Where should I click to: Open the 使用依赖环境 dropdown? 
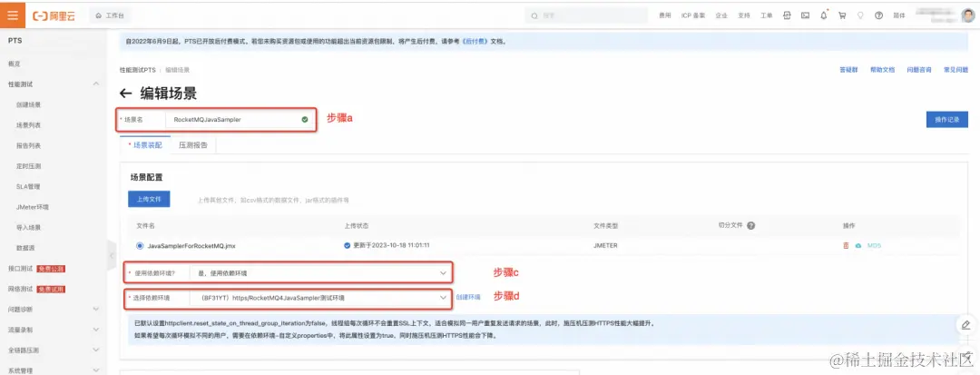point(320,273)
